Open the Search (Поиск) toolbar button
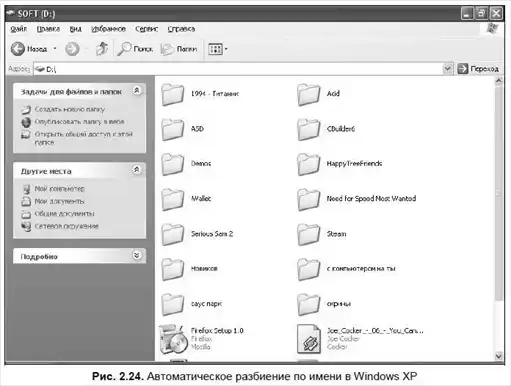Image resolution: width=511 pixels, height=386 pixels. 135,49
